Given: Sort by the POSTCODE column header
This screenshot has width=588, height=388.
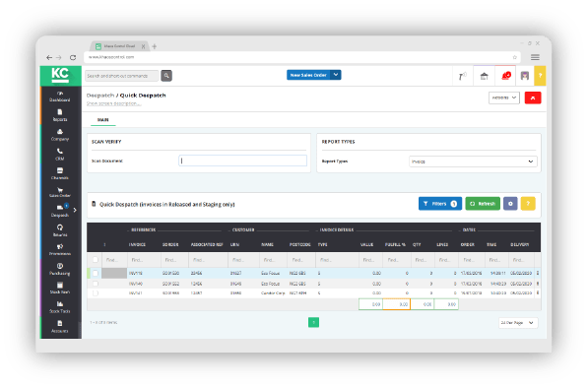Looking at the screenshot, I should (x=299, y=245).
